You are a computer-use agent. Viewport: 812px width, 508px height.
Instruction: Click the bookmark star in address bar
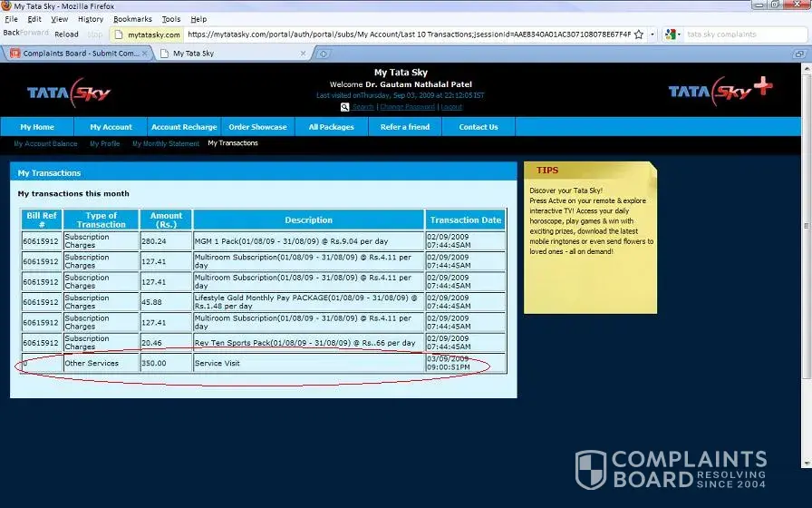(639, 34)
